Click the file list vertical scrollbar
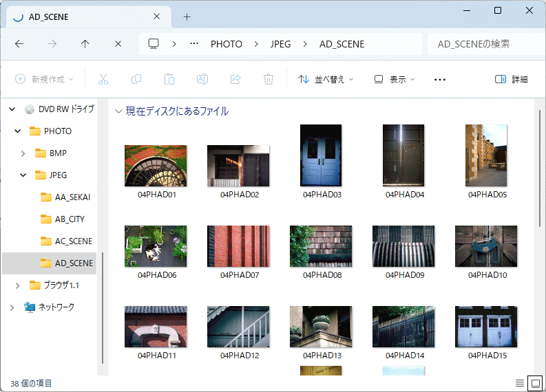The image size is (546, 392). coord(540,168)
